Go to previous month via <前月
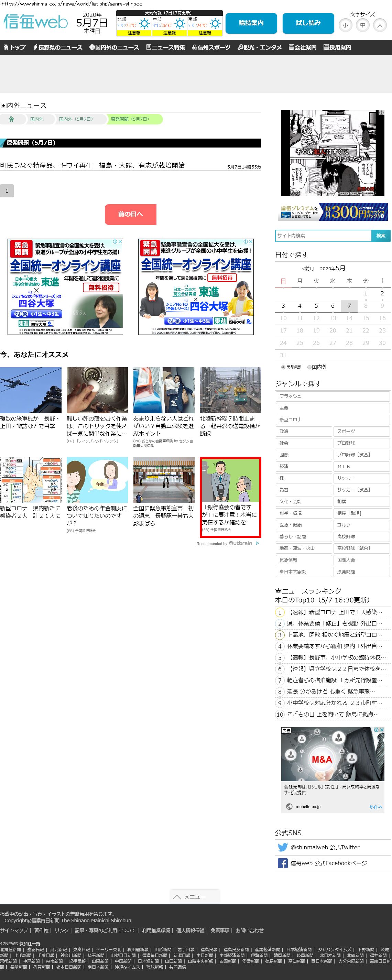 (x=307, y=269)
